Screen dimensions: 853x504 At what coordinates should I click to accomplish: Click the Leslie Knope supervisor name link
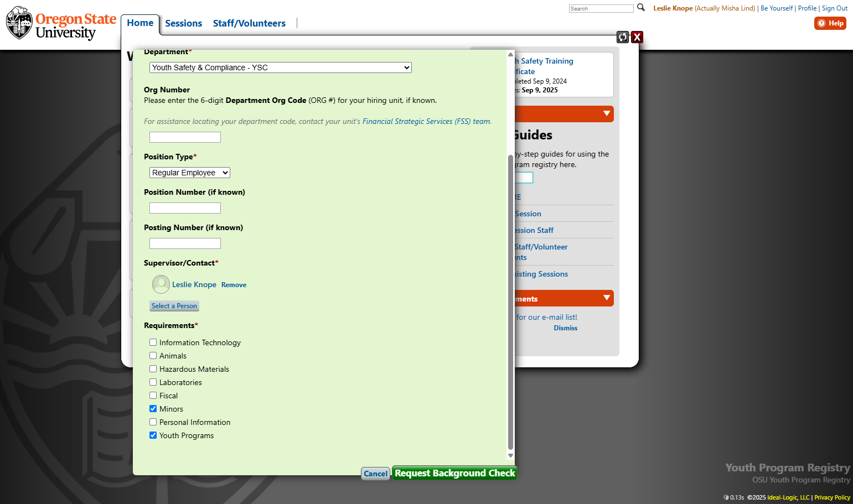click(x=194, y=284)
